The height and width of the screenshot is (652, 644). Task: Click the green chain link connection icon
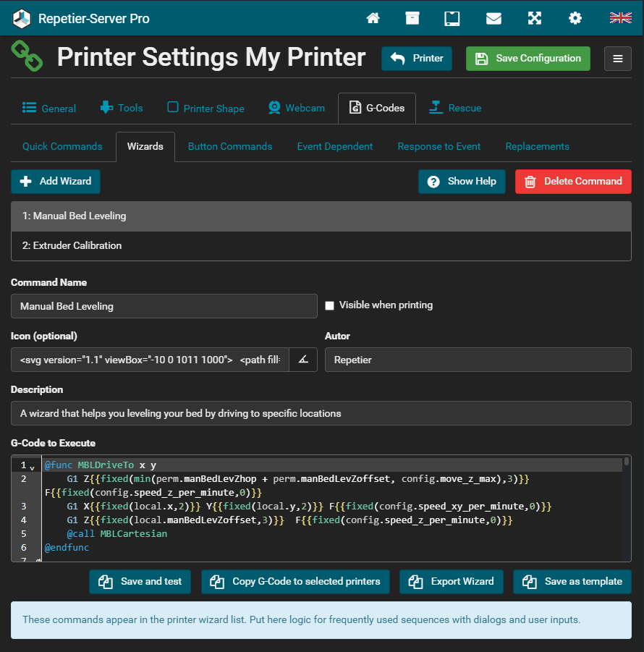pos(27,56)
